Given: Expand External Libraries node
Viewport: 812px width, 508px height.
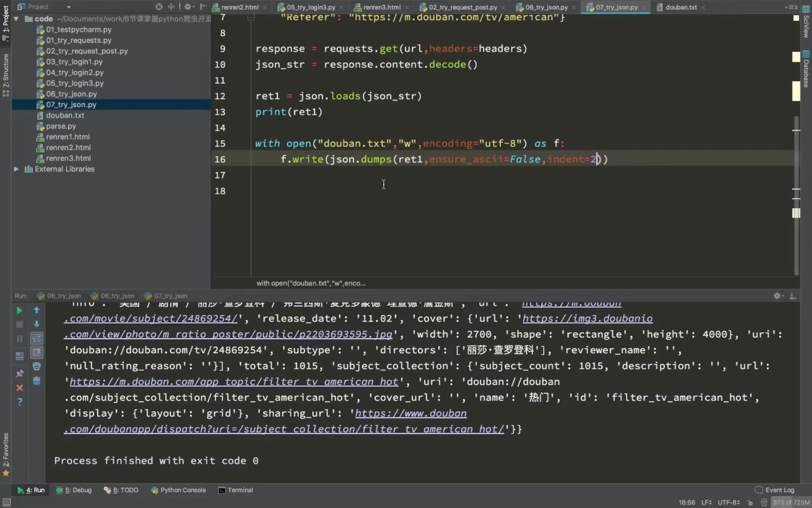Looking at the screenshot, I should [16, 169].
